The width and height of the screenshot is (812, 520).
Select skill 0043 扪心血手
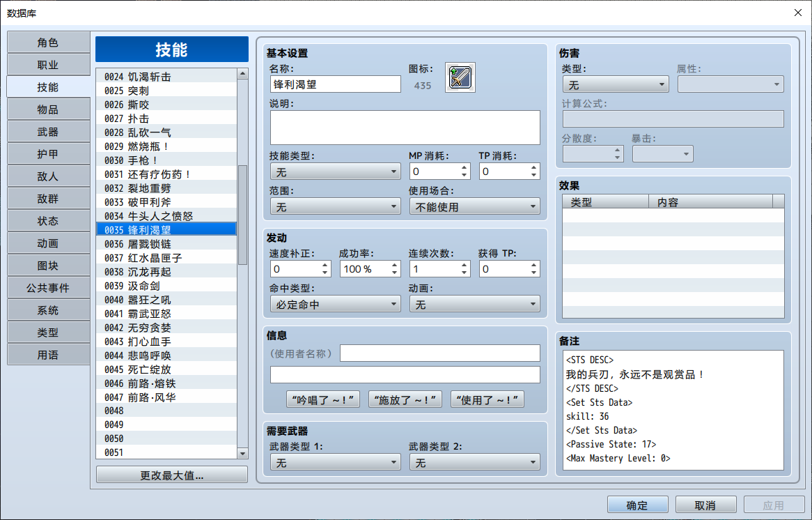166,342
